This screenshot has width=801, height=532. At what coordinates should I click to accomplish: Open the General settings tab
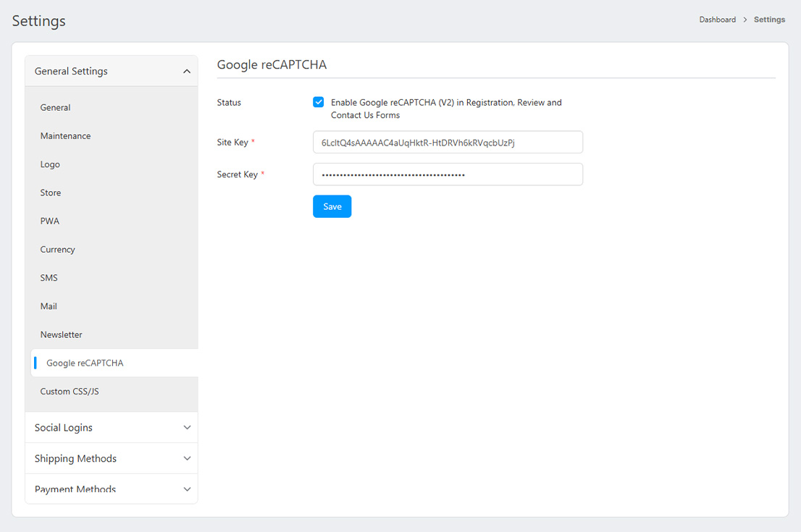tap(56, 108)
